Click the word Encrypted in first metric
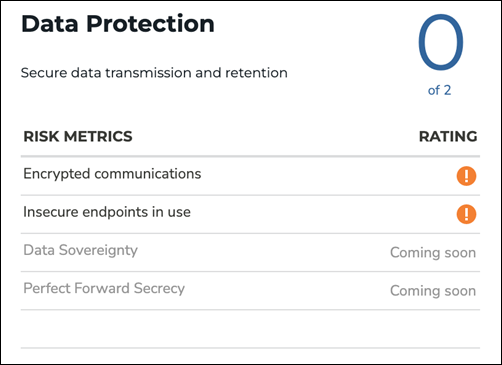 [x=56, y=175]
